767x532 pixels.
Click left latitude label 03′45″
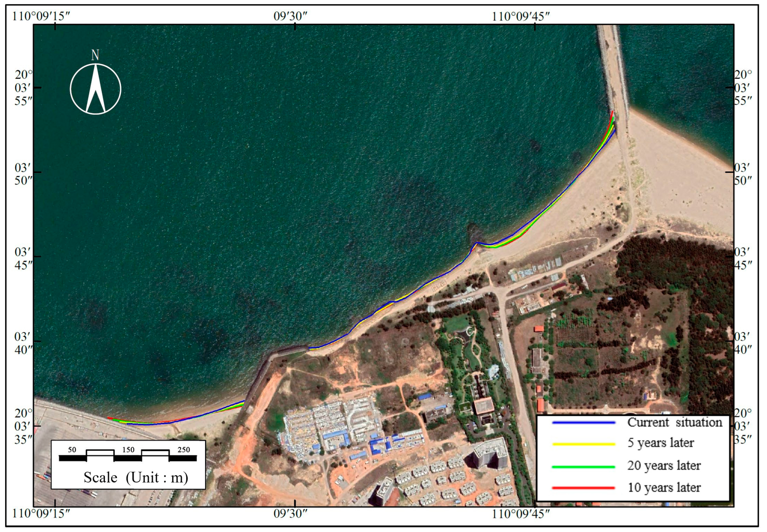click(x=23, y=259)
